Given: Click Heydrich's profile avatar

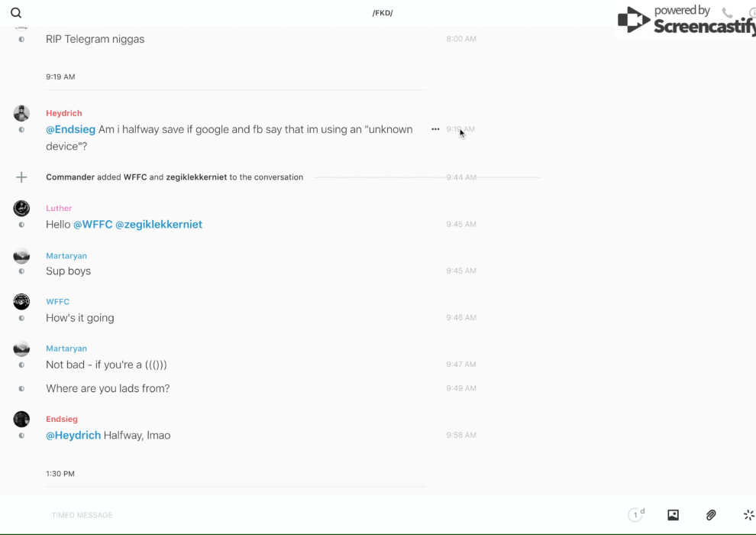Looking at the screenshot, I should click(21, 113).
